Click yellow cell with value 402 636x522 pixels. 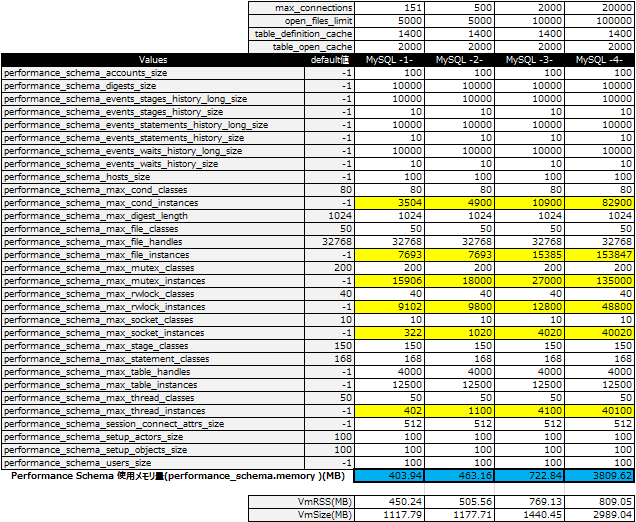389,410
